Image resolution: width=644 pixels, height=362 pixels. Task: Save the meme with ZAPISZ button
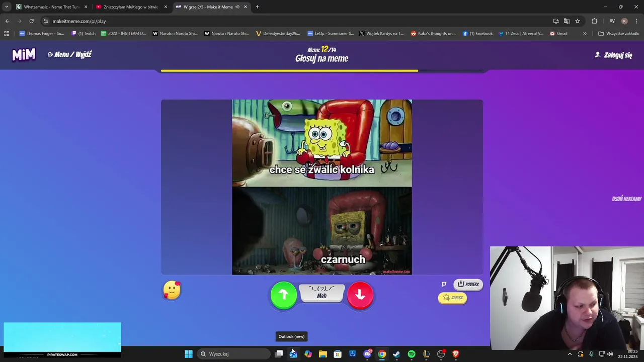tap(452, 298)
